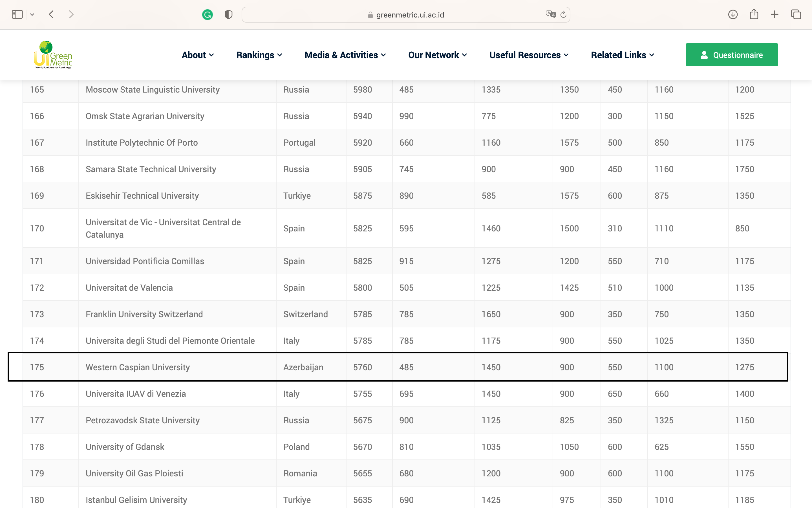Click the UI GreenMetric logo
The height and width of the screenshot is (508, 812).
(x=53, y=55)
